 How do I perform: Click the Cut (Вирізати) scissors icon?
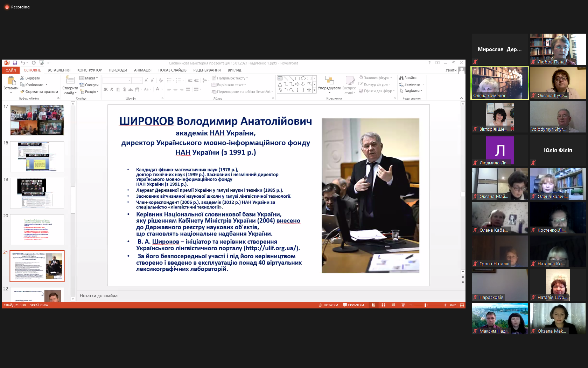click(x=22, y=78)
